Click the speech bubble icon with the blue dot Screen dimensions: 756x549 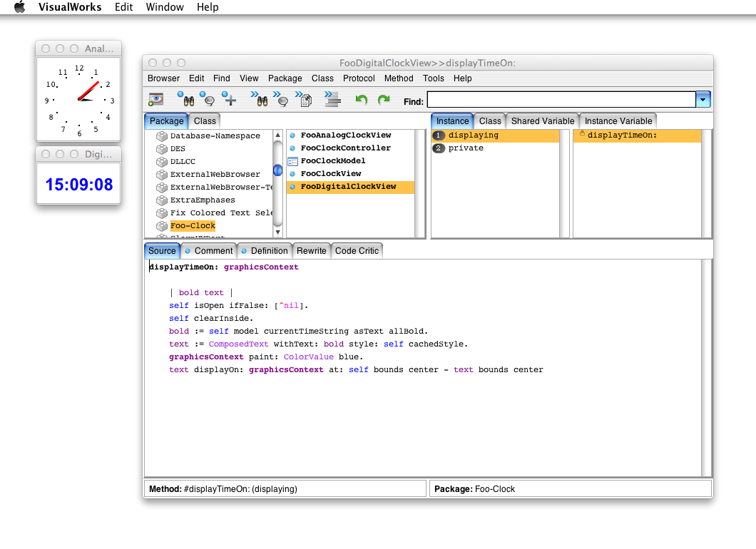(208, 99)
